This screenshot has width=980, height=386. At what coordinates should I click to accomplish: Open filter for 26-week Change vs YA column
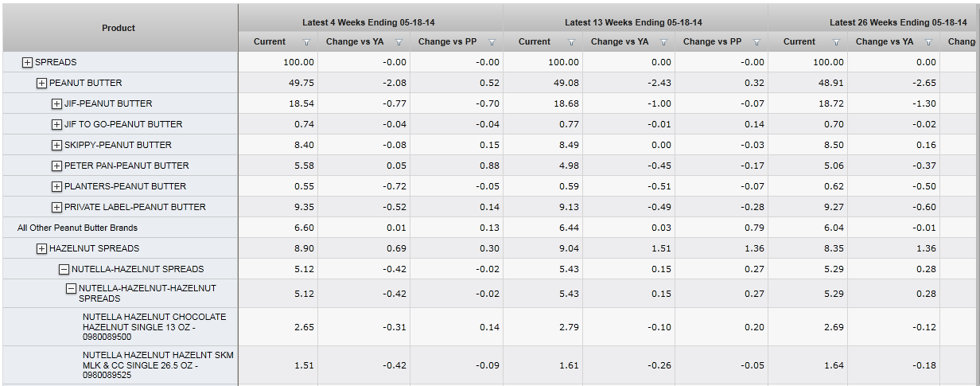point(928,42)
